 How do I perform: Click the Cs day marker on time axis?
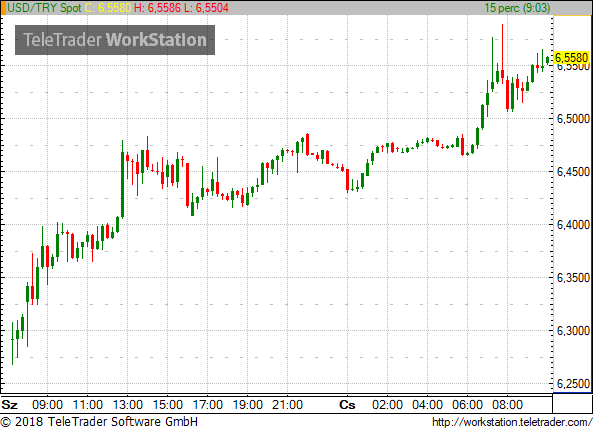click(x=347, y=405)
